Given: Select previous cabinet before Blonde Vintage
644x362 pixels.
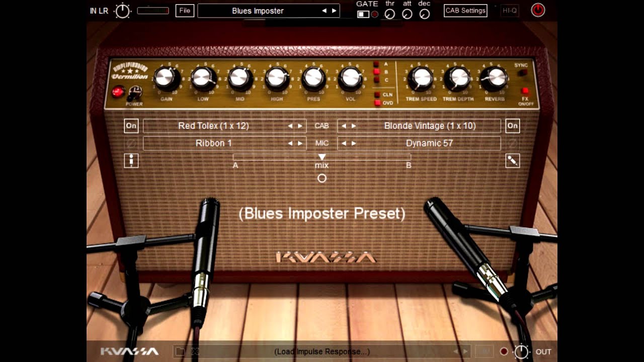Looking at the screenshot, I should 344,126.
